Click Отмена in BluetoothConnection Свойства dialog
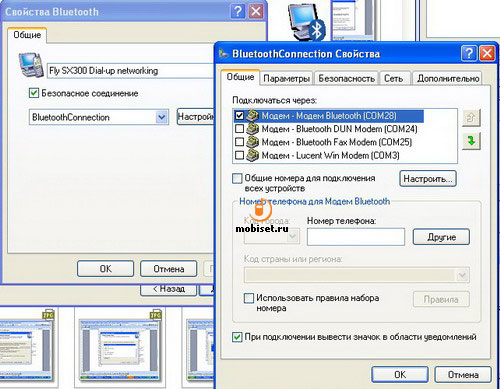Viewport: 500px width, 389px height. 463,375
